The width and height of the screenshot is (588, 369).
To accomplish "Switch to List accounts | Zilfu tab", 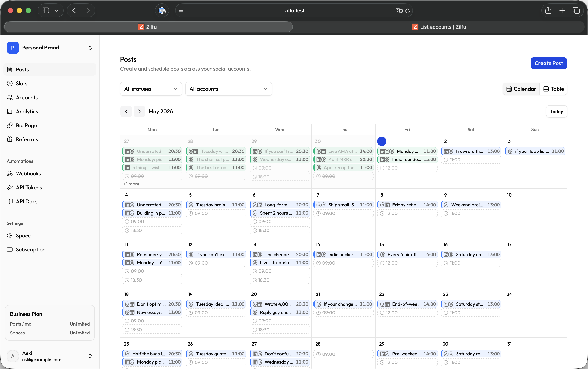I will click(x=439, y=27).
